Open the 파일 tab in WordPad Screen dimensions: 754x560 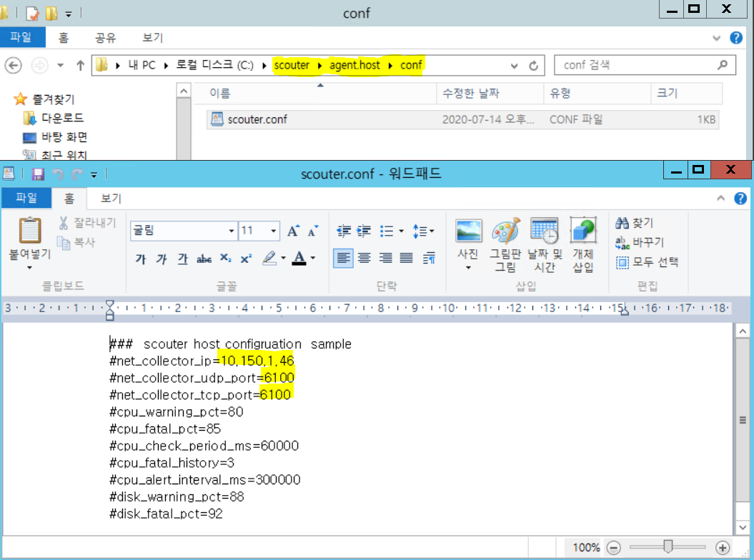click(26, 198)
